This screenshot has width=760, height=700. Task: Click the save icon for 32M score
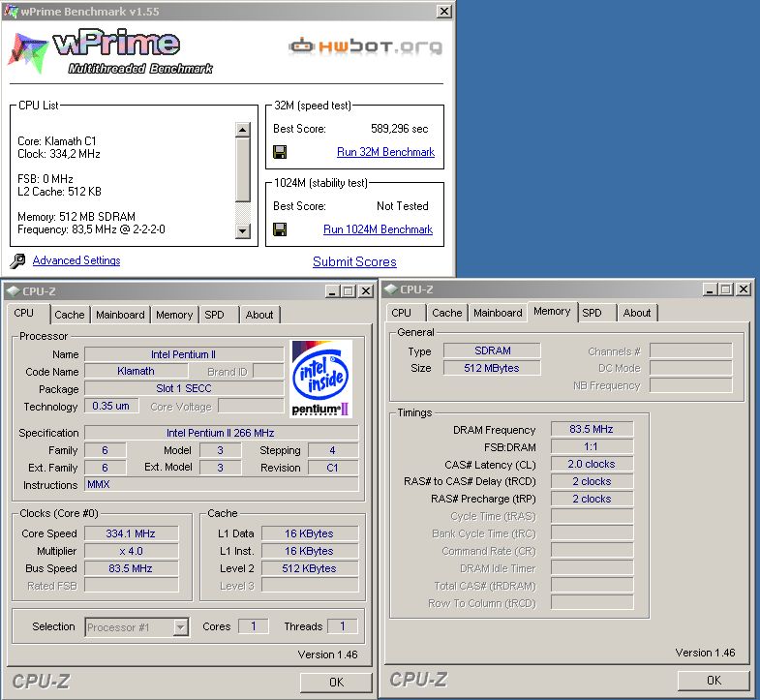tap(280, 152)
